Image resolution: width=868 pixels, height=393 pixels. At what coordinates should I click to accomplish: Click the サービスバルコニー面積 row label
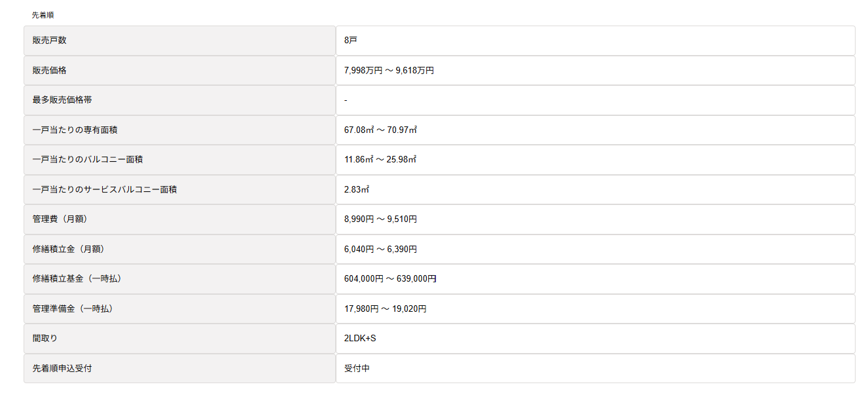[179, 189]
